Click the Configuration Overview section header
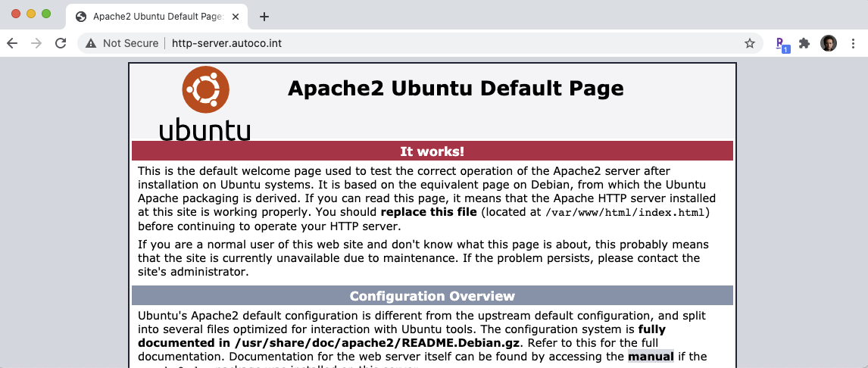Image resolution: width=868 pixels, height=368 pixels. tap(432, 296)
